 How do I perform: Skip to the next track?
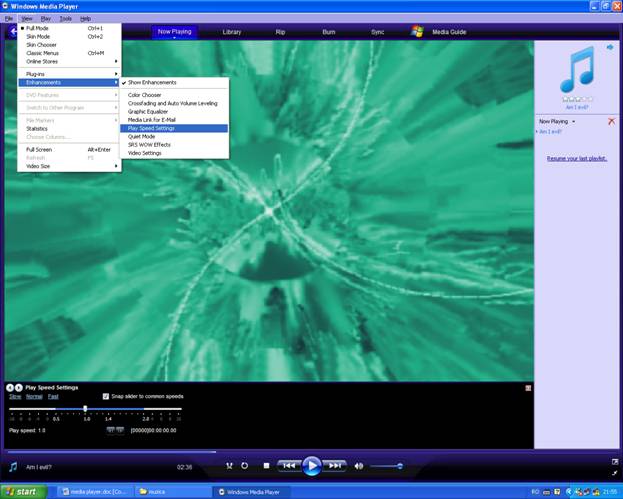[335, 466]
